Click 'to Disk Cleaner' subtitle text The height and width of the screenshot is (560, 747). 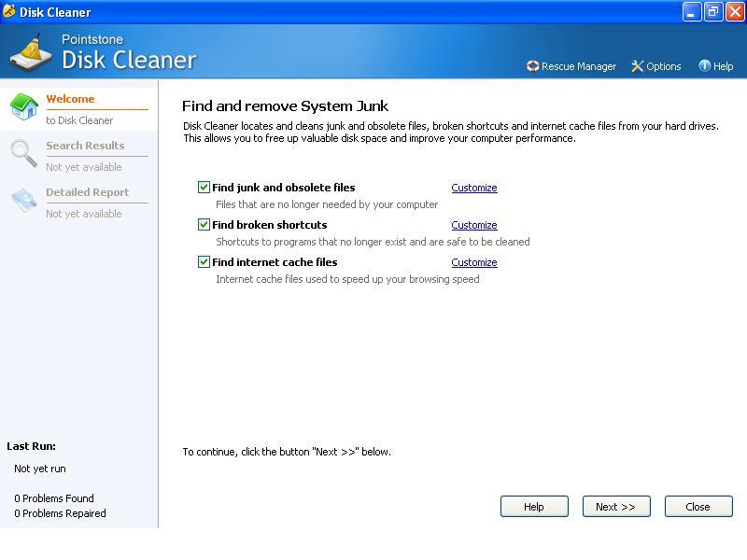[79, 120]
